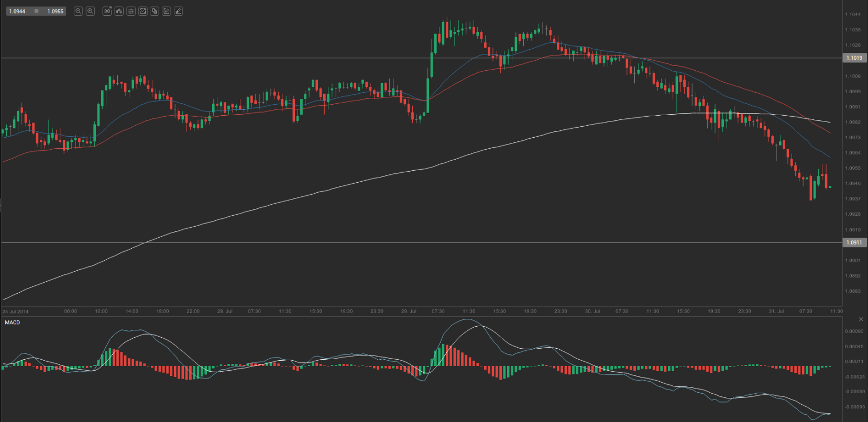This screenshot has width=868, height=422.
Task: Zoom out the chart
Action: (78, 11)
